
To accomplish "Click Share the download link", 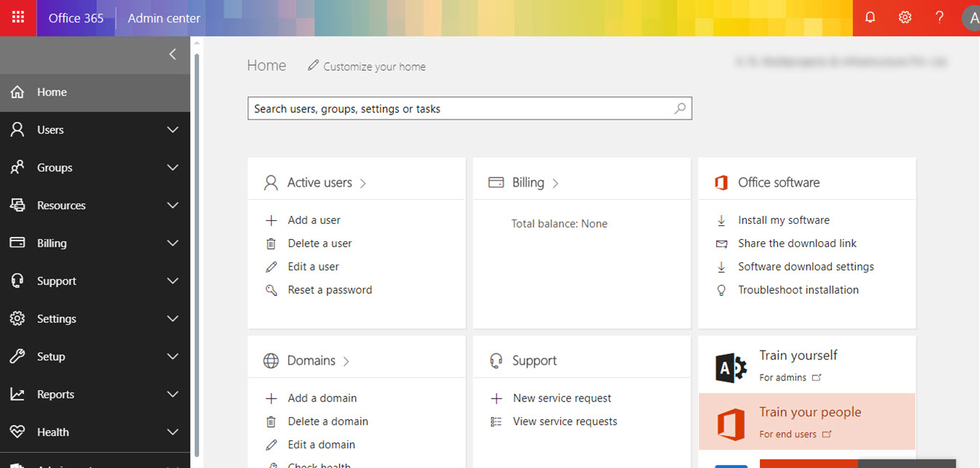I will (797, 243).
